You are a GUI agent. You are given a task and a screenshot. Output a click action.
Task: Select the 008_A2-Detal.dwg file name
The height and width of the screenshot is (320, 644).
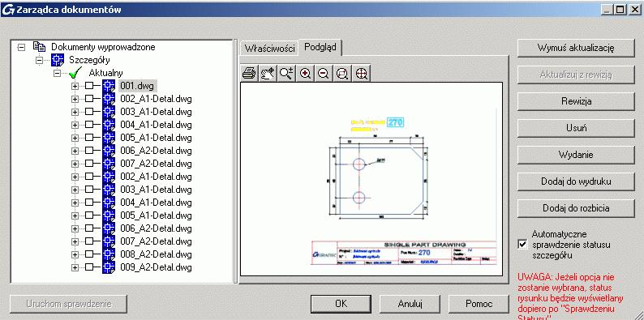coord(156,254)
